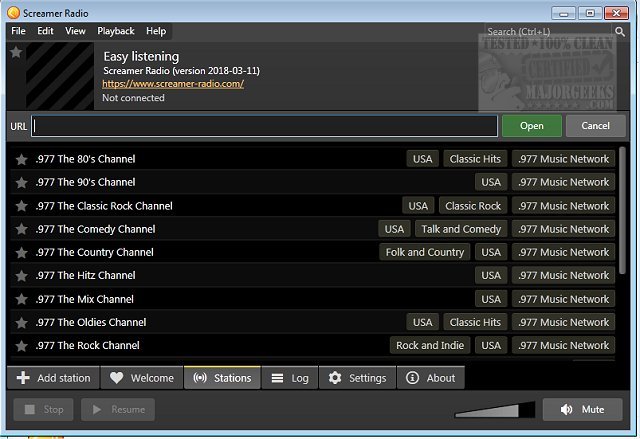This screenshot has width=640, height=439.
Task: Click inside the URL input field
Action: 264,126
